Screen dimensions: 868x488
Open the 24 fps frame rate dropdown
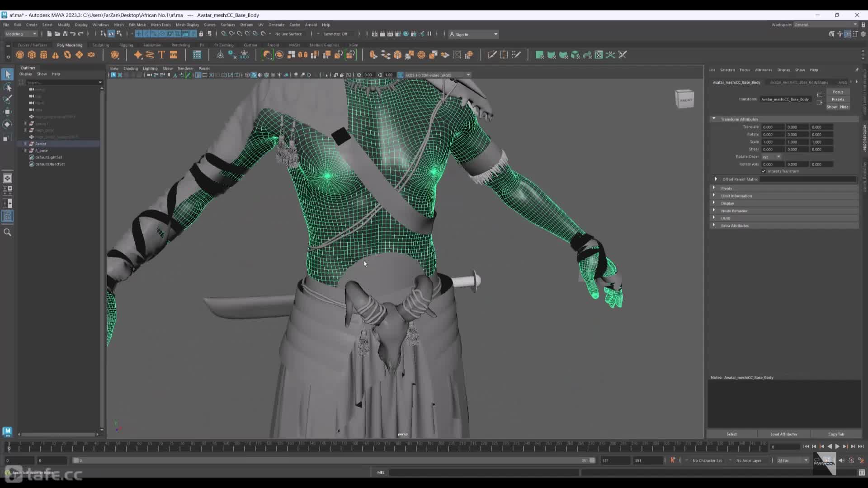(793, 460)
